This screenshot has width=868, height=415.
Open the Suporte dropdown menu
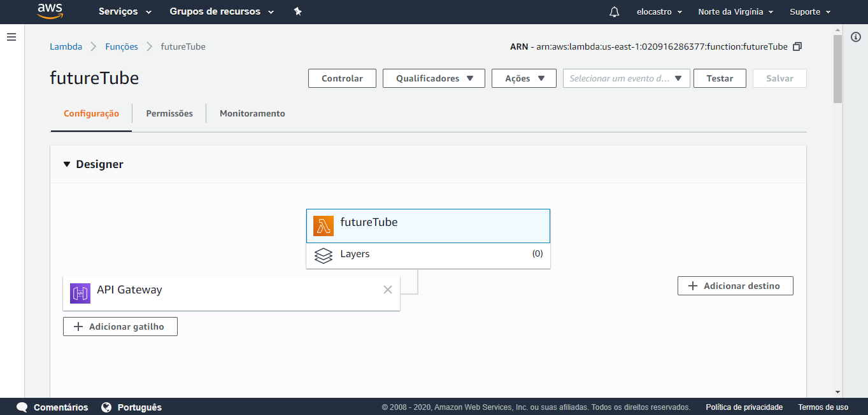[810, 12]
